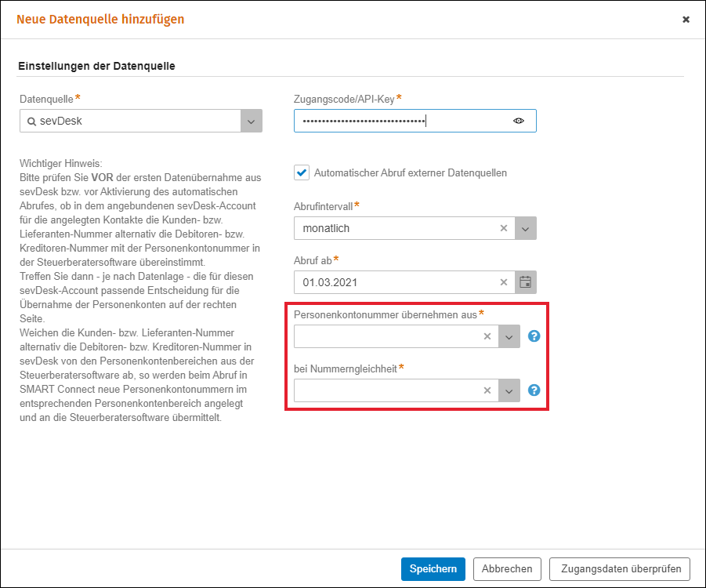
Task: Show the API key with the eye icon
Action: point(518,121)
